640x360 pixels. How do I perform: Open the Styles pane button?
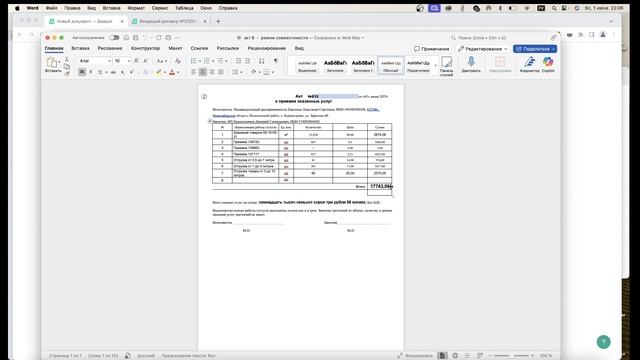pos(447,66)
